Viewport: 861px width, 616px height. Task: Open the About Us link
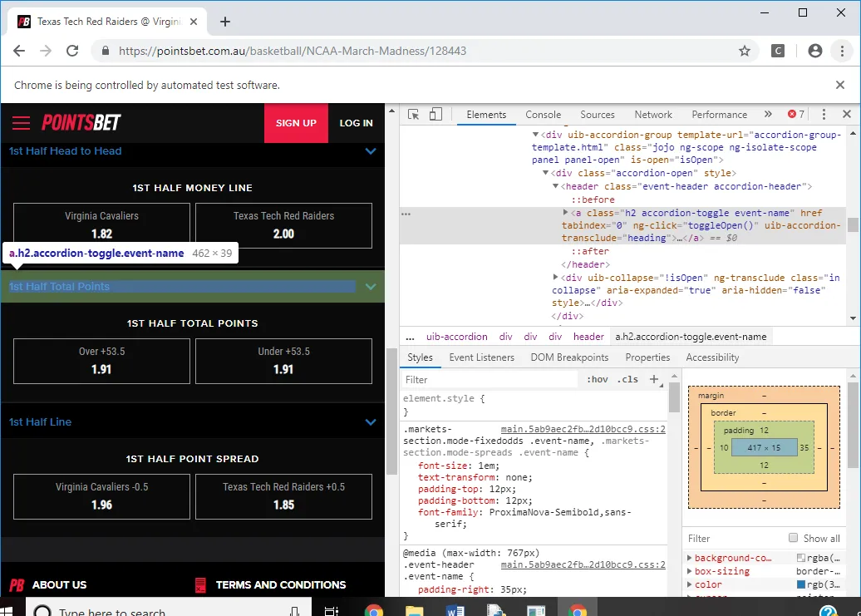(59, 584)
